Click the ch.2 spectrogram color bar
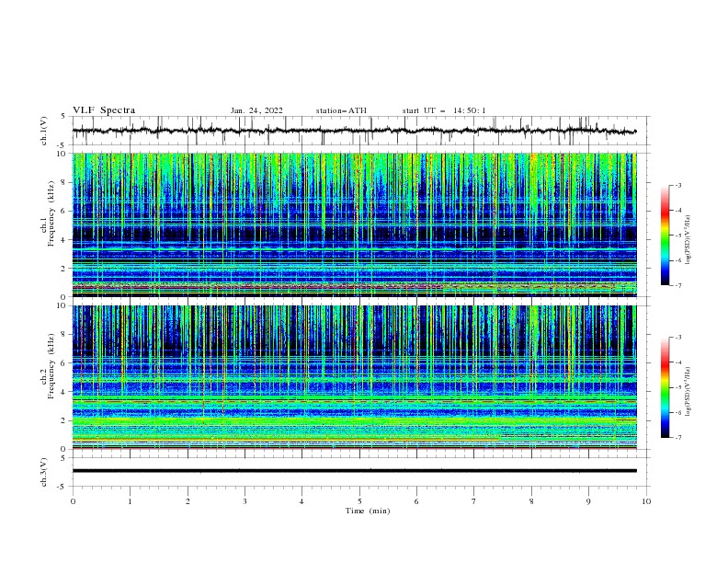728x563 pixels. [665, 387]
